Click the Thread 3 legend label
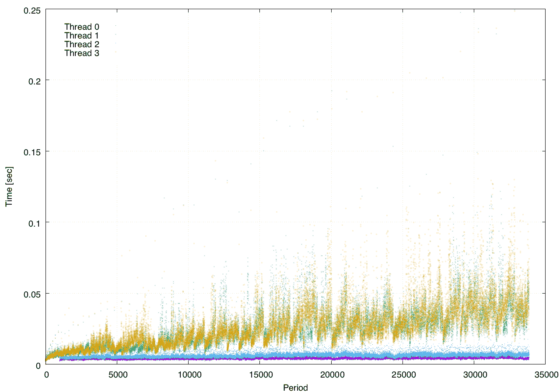This screenshot has width=560, height=392. [x=82, y=53]
